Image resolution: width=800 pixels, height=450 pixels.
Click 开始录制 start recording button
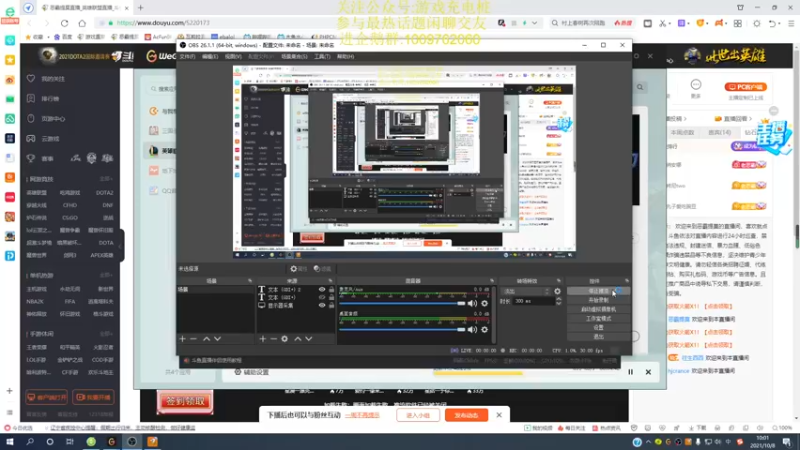point(598,300)
